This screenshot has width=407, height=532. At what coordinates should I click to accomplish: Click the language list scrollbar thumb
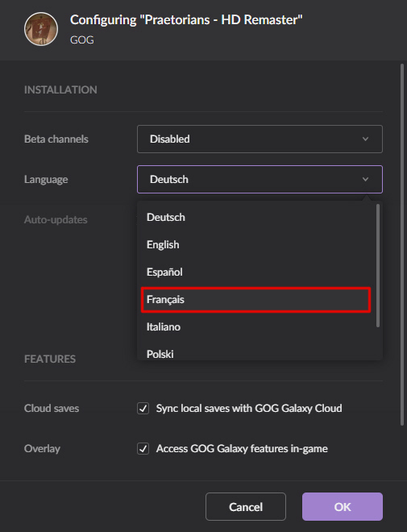(x=377, y=265)
